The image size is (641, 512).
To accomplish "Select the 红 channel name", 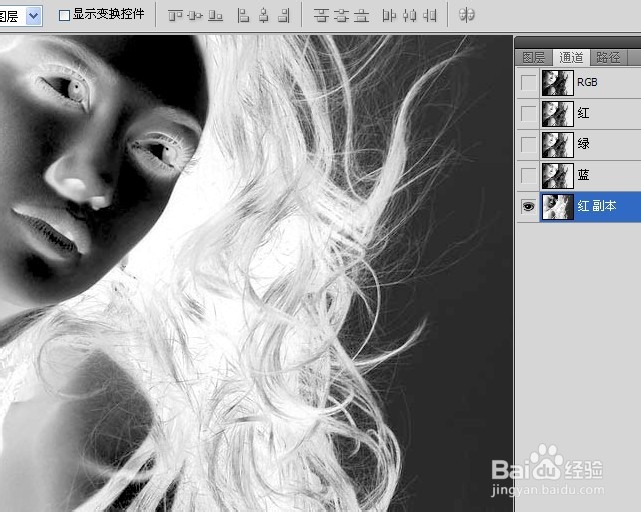I will tap(583, 113).
